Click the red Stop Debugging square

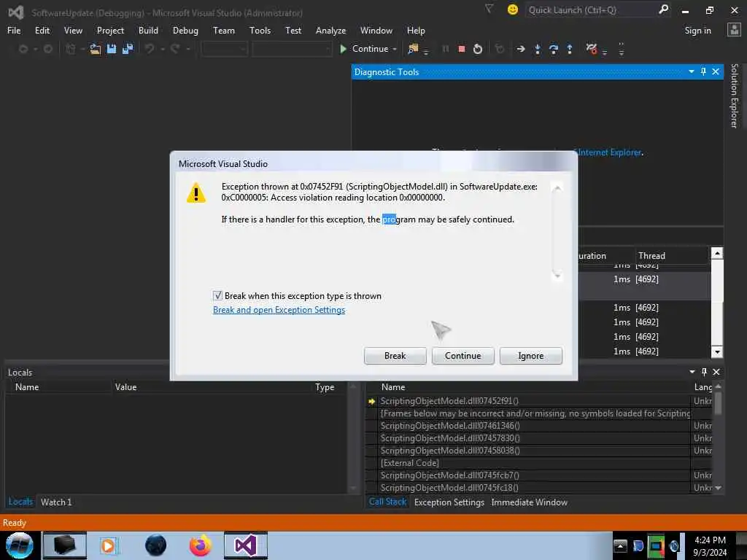point(461,49)
